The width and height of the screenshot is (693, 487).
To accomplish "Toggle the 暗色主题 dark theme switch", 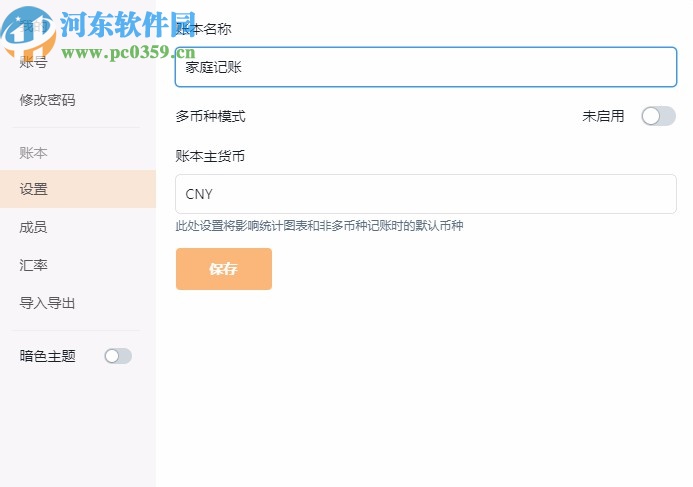I will pos(118,356).
